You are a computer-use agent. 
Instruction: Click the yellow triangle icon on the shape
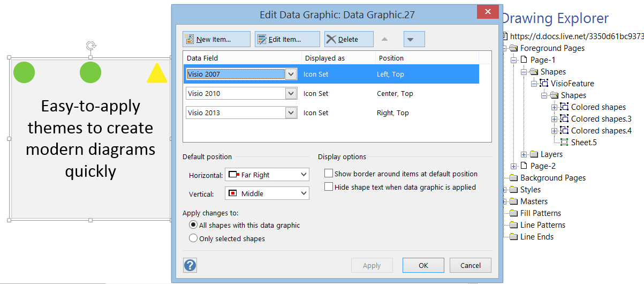pos(157,73)
